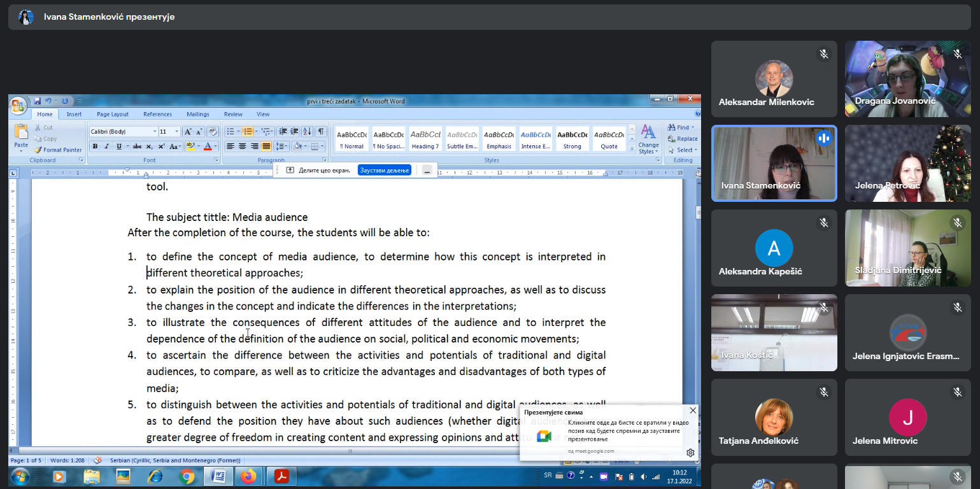Toggle justify text alignment
The image size is (980, 489).
point(266,146)
